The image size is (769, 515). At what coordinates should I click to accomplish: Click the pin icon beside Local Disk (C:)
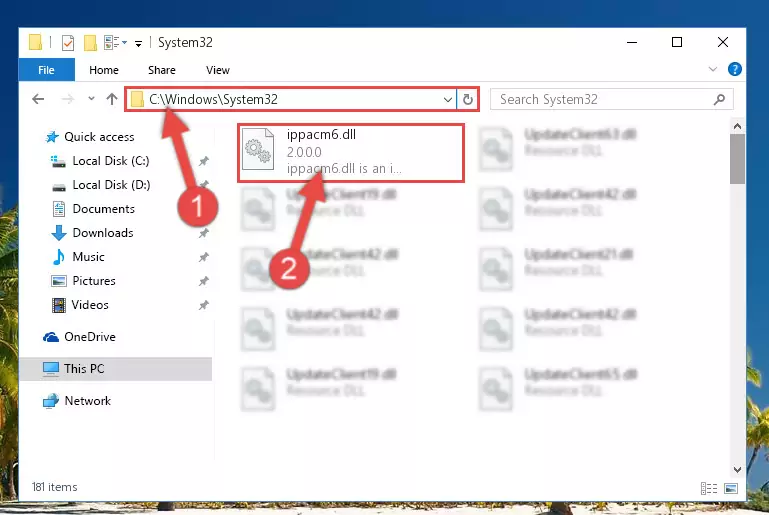pyautogui.click(x=204, y=161)
